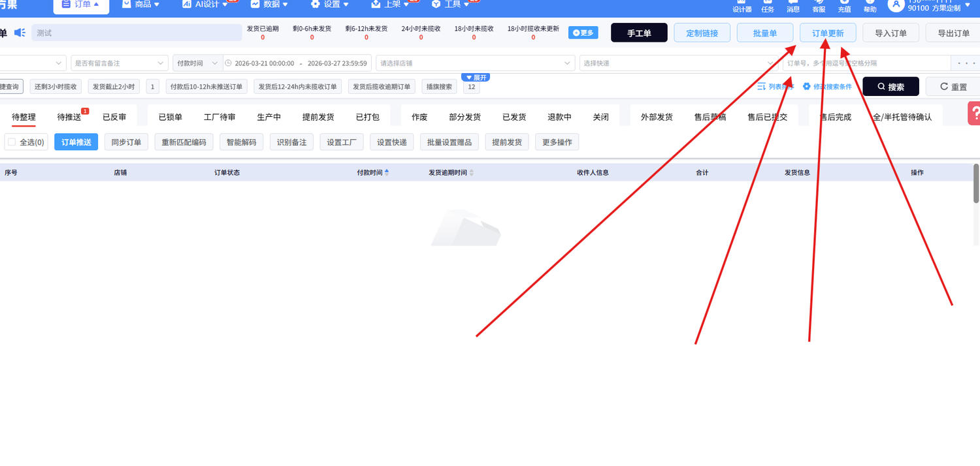
Task: Open the 客服 customer service icon
Action: click(x=819, y=6)
